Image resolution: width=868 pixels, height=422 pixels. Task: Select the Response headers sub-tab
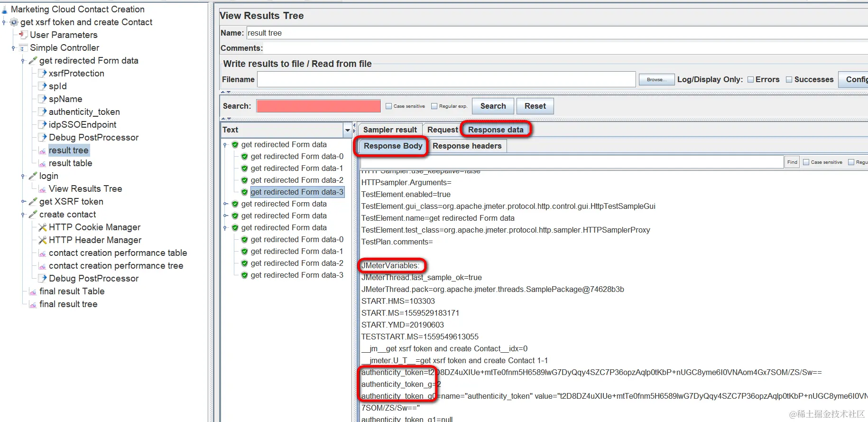(x=467, y=146)
